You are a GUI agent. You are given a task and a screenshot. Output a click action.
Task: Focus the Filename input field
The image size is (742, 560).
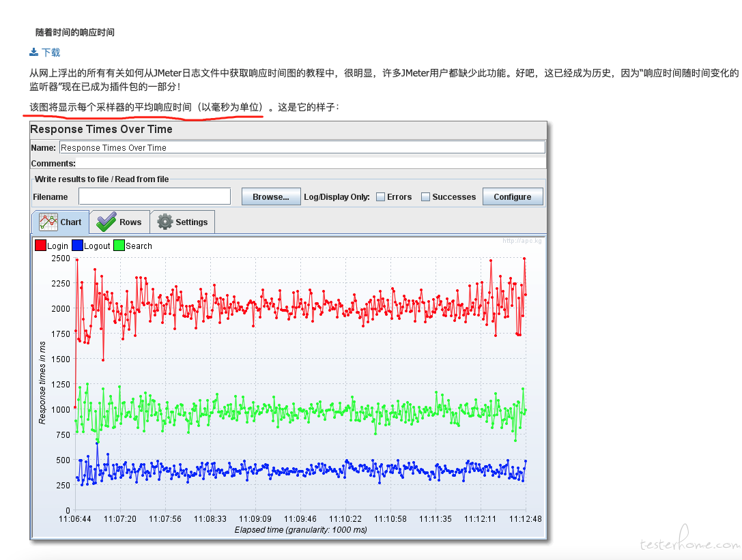coord(154,196)
